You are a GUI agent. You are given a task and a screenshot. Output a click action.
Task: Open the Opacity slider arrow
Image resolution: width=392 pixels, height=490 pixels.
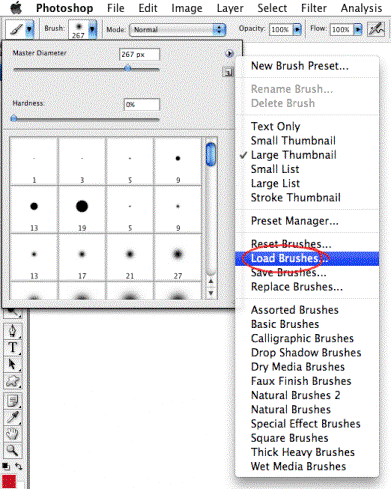pyautogui.click(x=297, y=29)
